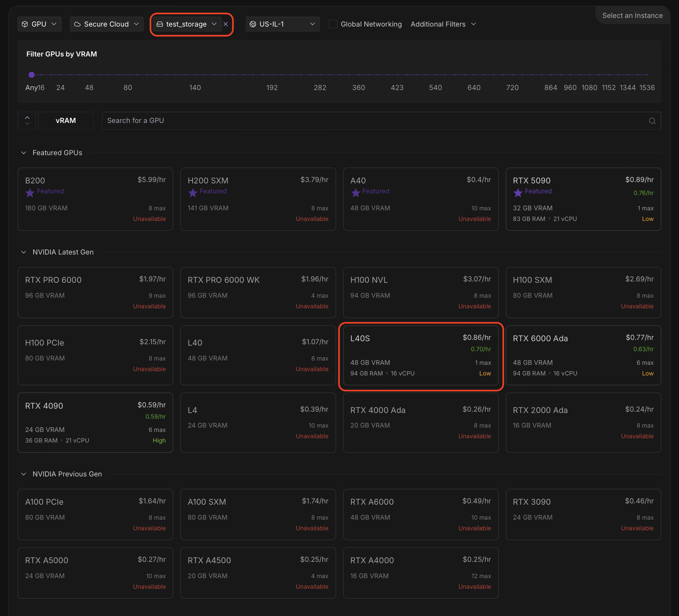679x616 pixels.
Task: Enable the Global Networking checkbox
Action: pos(333,24)
